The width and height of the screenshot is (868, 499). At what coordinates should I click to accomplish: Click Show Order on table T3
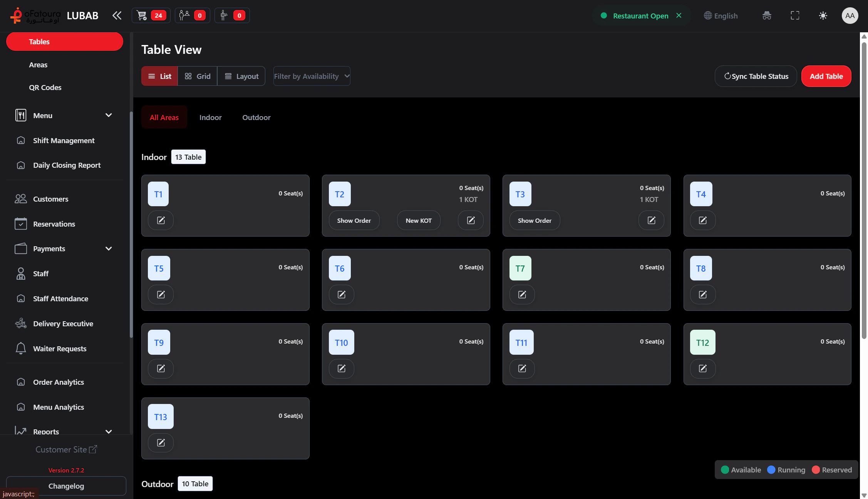tap(534, 220)
